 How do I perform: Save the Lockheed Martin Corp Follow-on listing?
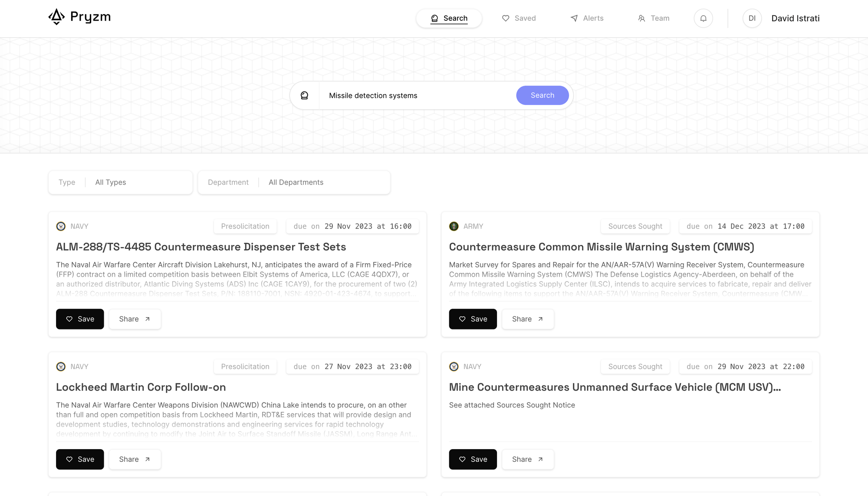coord(80,460)
